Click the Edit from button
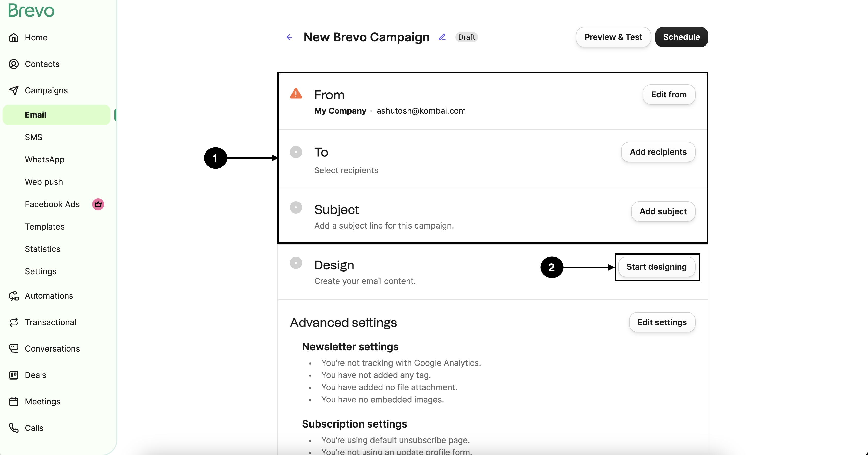This screenshot has height=455, width=868. pyautogui.click(x=669, y=95)
